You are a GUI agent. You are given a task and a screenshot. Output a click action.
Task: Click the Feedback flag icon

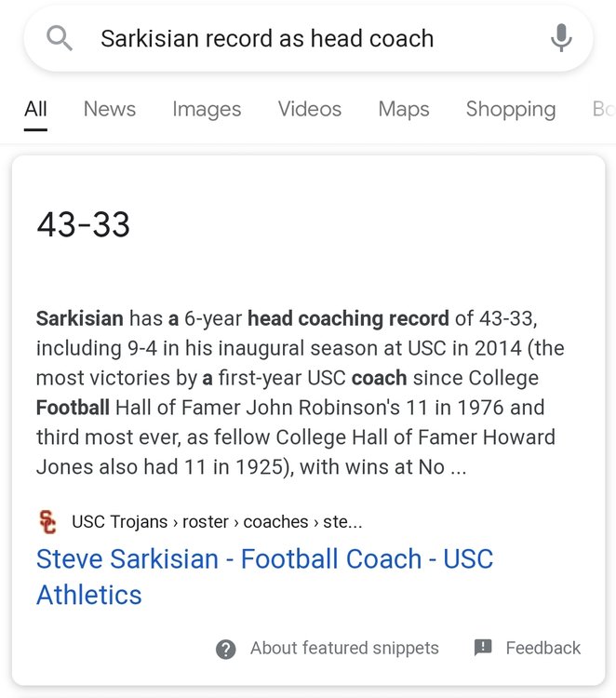tap(483, 648)
